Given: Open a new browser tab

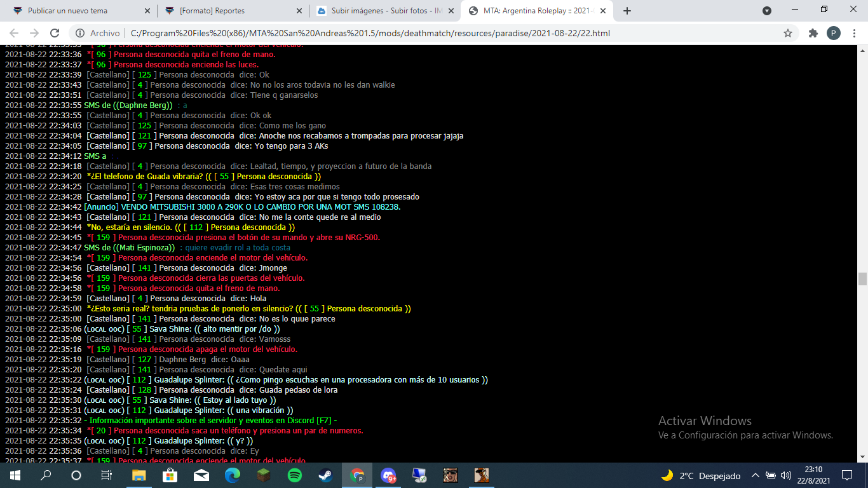Looking at the screenshot, I should click(x=627, y=11).
